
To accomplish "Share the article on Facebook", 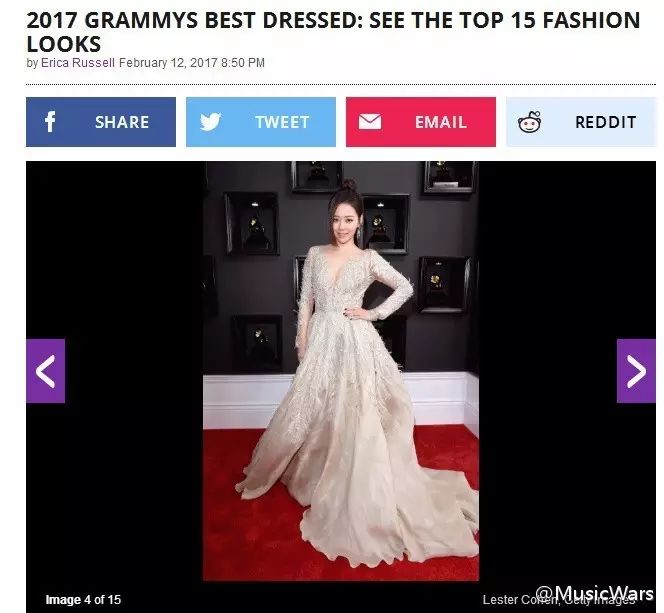I will 101,122.
